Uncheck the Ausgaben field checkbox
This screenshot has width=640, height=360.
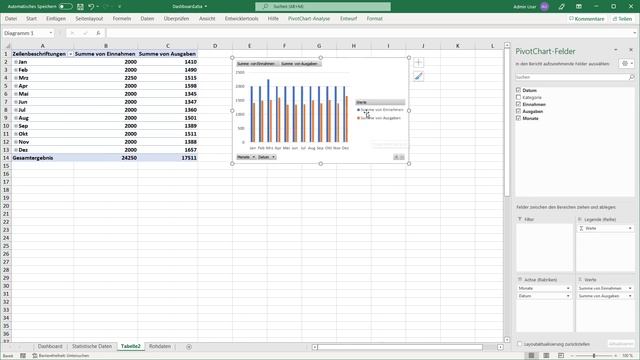(518, 111)
